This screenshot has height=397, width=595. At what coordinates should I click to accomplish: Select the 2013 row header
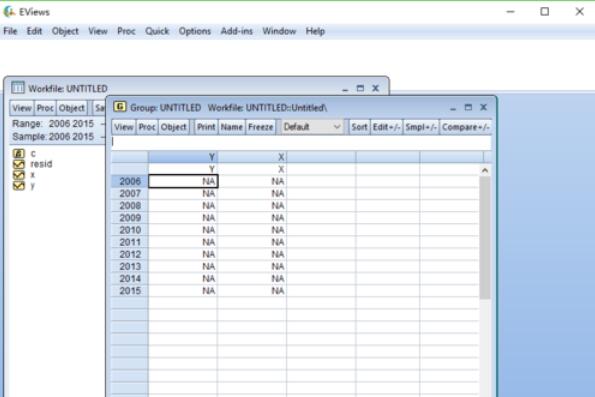(130, 266)
